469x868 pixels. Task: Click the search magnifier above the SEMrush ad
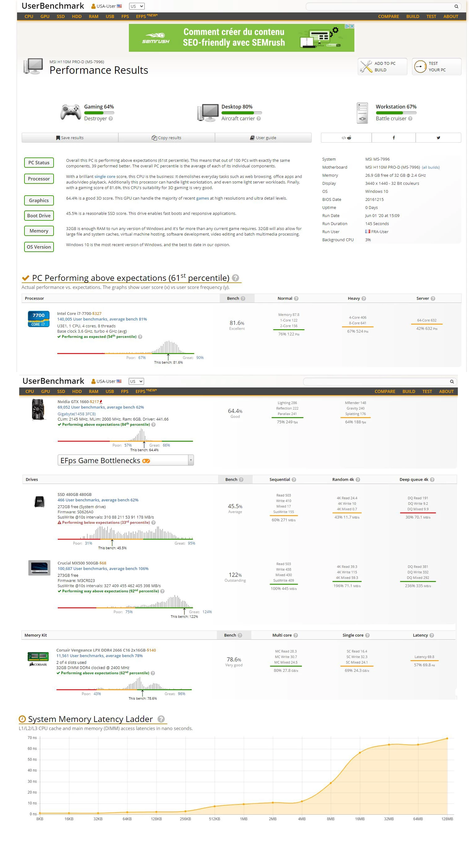click(456, 7)
